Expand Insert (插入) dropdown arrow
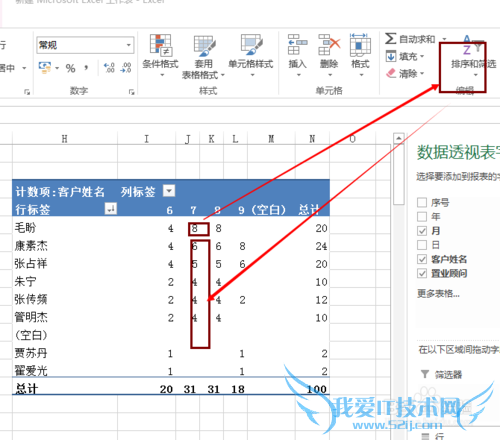 [298, 75]
